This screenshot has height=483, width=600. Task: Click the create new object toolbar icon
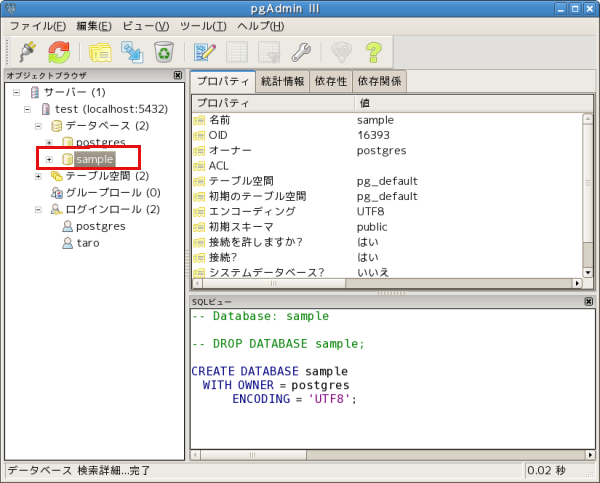tap(132, 52)
